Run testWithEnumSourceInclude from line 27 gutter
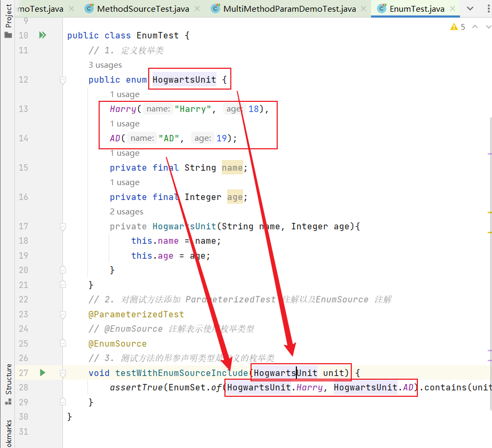Screen dimensions: 492x448 [x=43, y=373]
